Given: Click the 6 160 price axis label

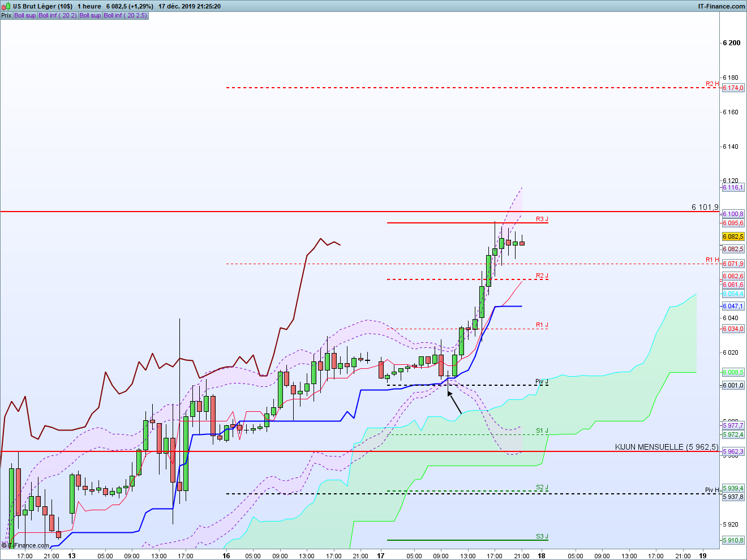Looking at the screenshot, I should coord(731,112).
